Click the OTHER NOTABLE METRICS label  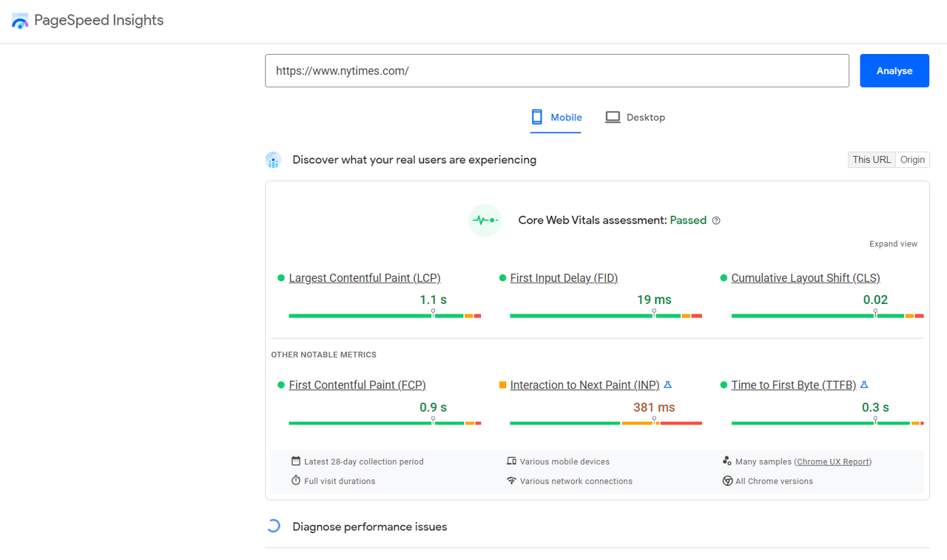[x=323, y=355]
